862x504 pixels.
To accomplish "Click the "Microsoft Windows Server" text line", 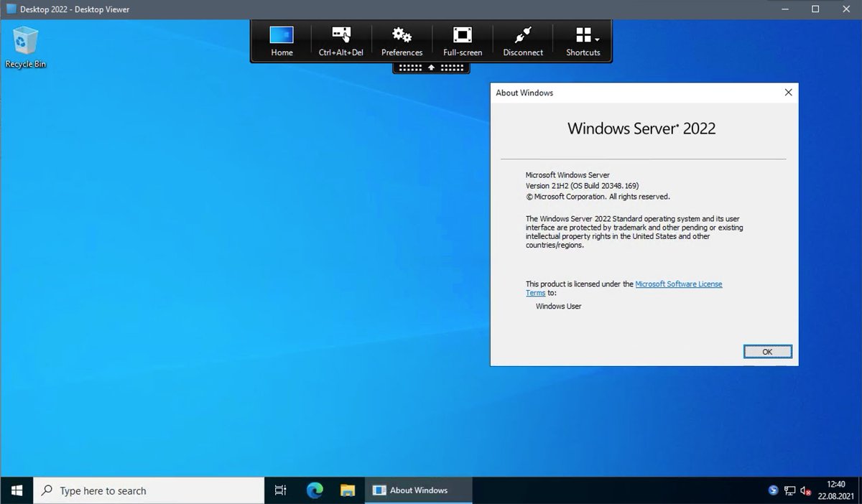I will pos(567,174).
